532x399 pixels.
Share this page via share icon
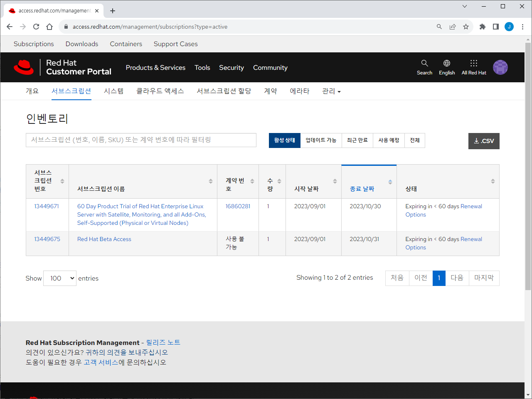453,27
